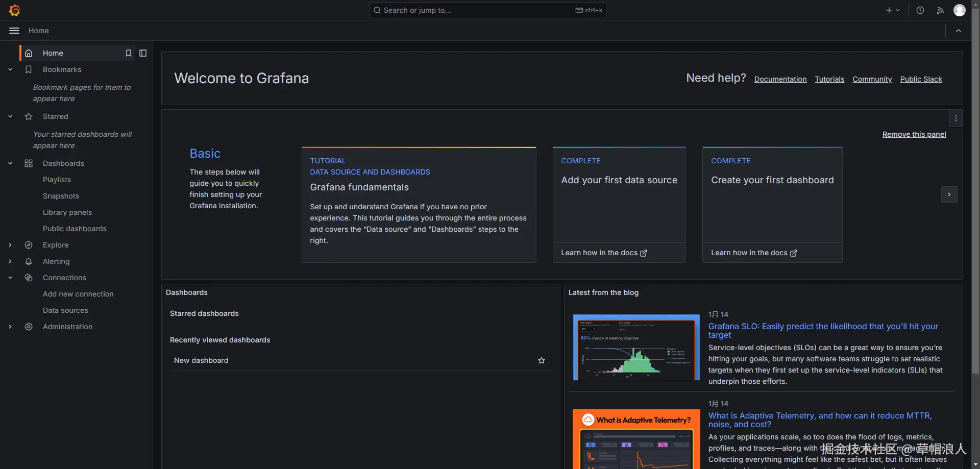Viewport: 980px width, 469px height.
Task: Open the Adaptive Telemetry blog thumbnail
Action: tap(636, 439)
